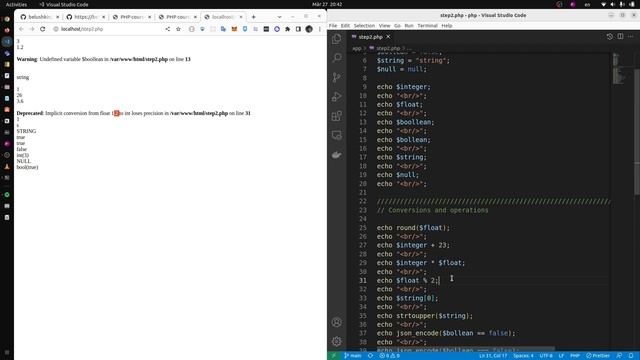Image resolution: width=640 pixels, height=360 pixels.
Task: Open the Edit menu in VS Code
Action: pyautogui.click(x=345, y=26)
